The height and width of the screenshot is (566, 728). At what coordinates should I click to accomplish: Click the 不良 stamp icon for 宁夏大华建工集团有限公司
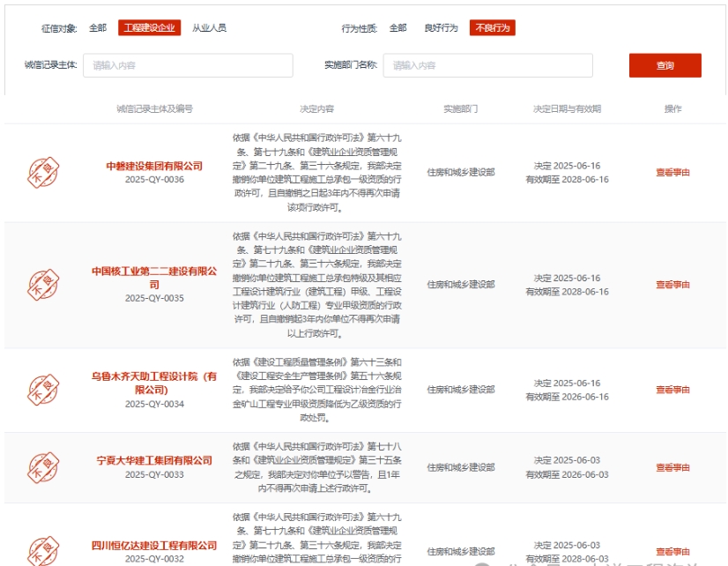(x=43, y=467)
